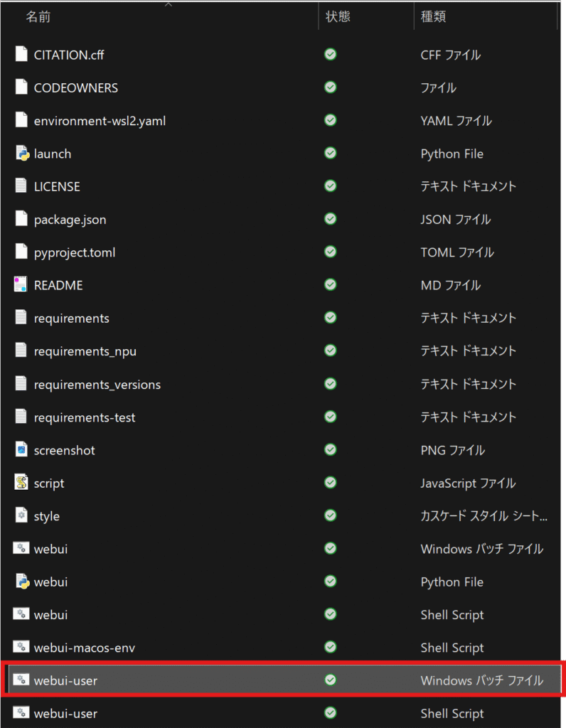The image size is (566, 728).
Task: Click the green sync checkmark for CITATION.cff
Action: pyautogui.click(x=330, y=55)
